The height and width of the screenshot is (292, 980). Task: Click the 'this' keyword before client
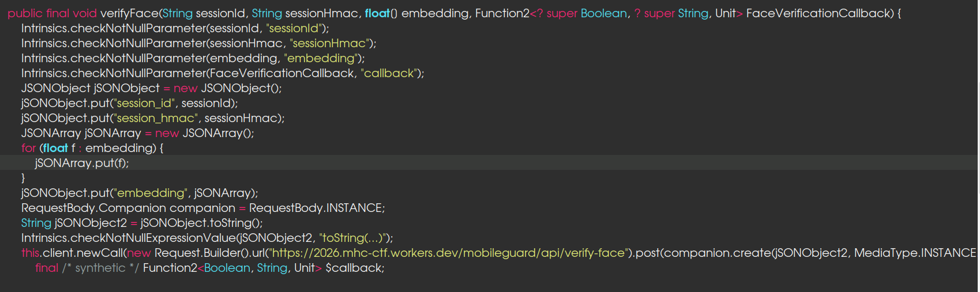30,253
